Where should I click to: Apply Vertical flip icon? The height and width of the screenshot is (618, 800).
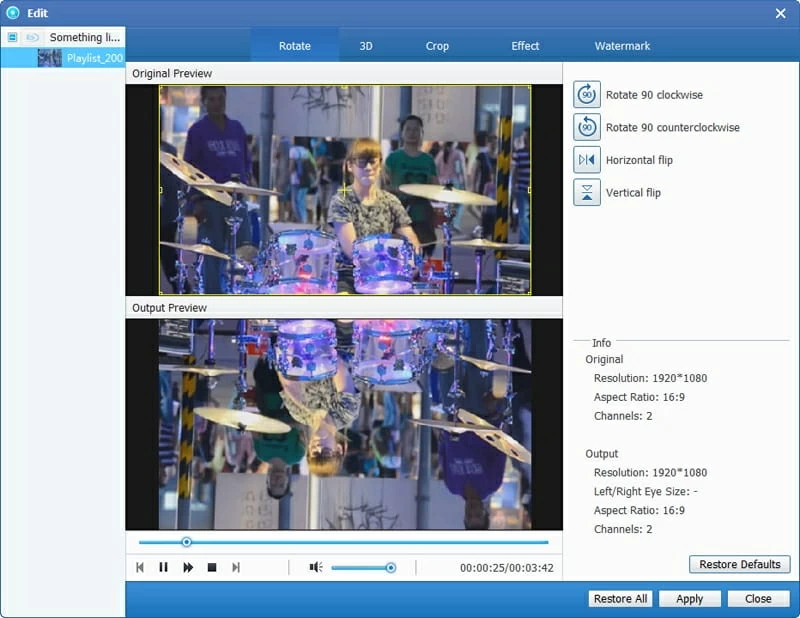coord(587,192)
